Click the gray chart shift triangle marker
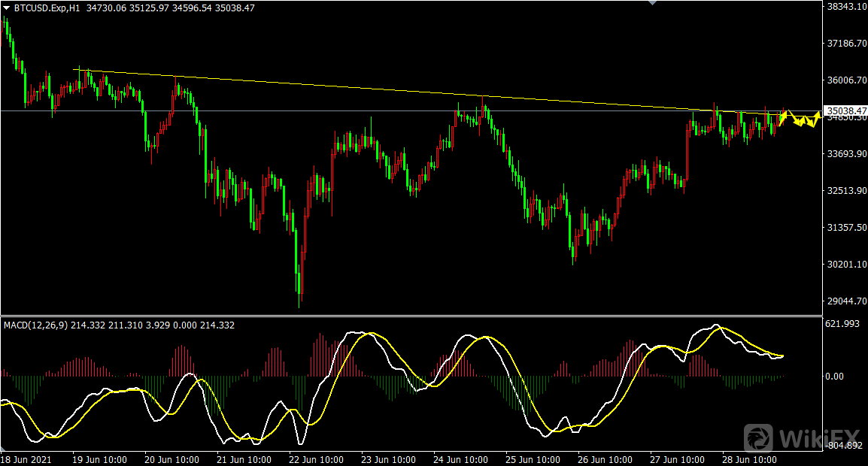The image size is (868, 466). (x=652, y=3)
